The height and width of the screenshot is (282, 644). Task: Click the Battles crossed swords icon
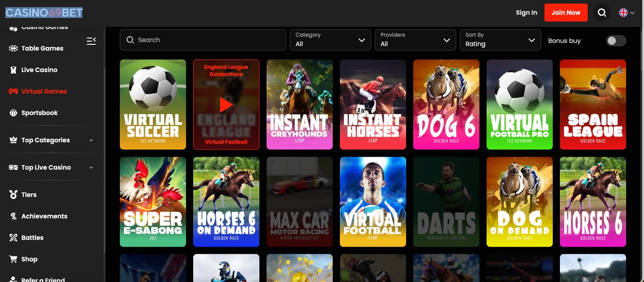pos(13,238)
